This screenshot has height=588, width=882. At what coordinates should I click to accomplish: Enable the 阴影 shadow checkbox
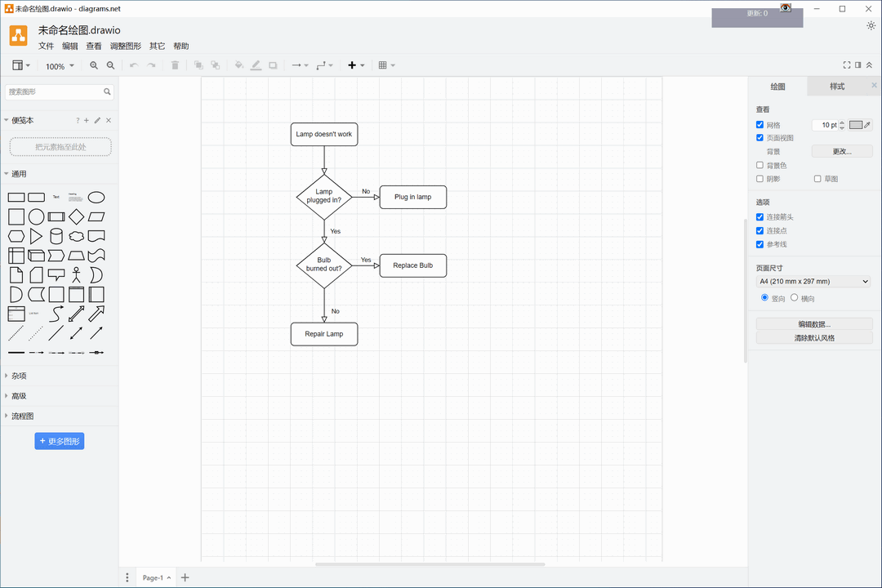(x=760, y=179)
